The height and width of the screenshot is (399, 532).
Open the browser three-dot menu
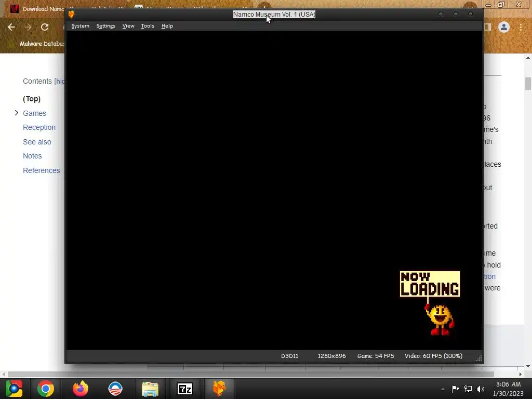(521, 27)
